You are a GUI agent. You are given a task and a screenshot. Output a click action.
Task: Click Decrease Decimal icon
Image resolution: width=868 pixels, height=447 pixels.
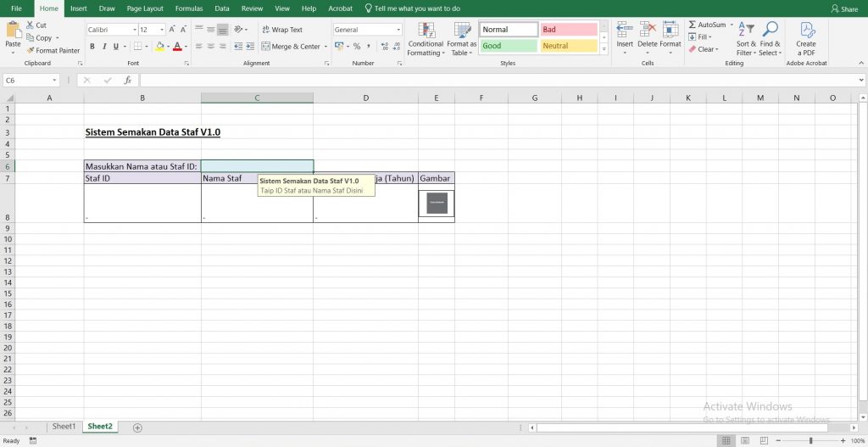[x=397, y=47]
